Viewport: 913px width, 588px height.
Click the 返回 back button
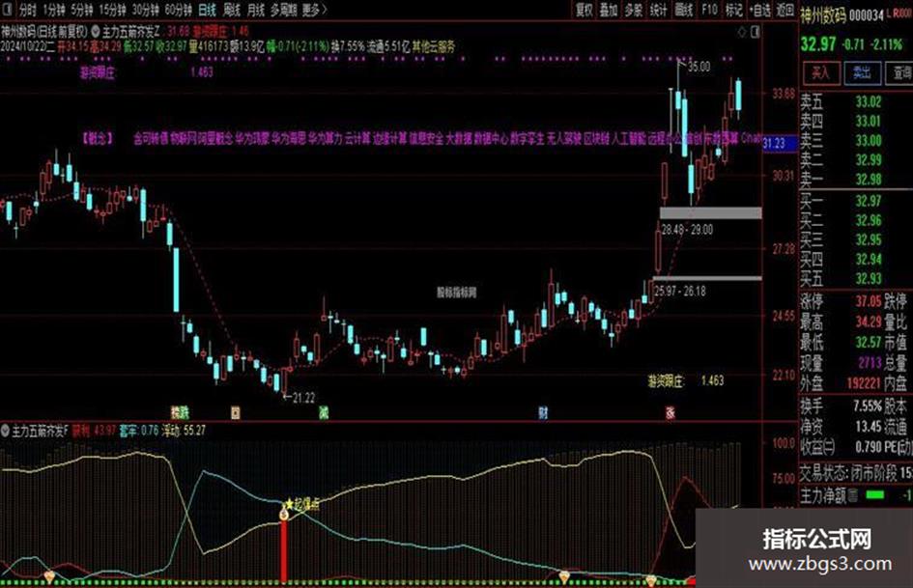(x=785, y=10)
